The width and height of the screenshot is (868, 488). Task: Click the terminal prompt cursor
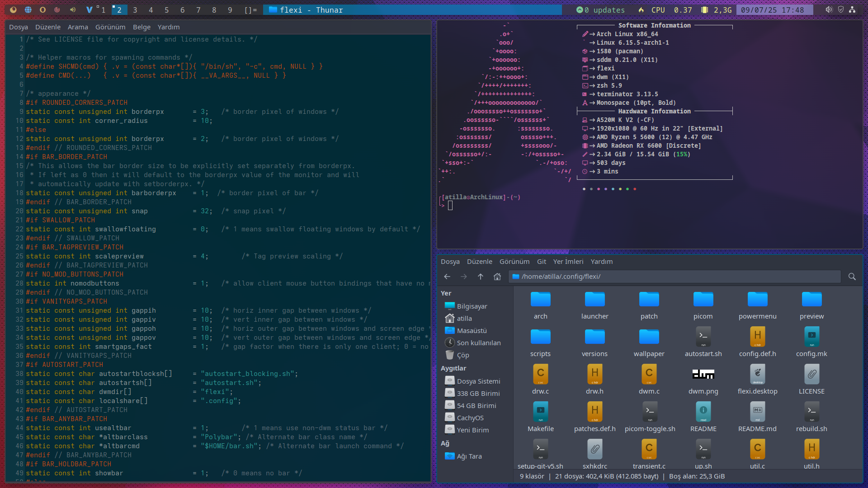[450, 206]
